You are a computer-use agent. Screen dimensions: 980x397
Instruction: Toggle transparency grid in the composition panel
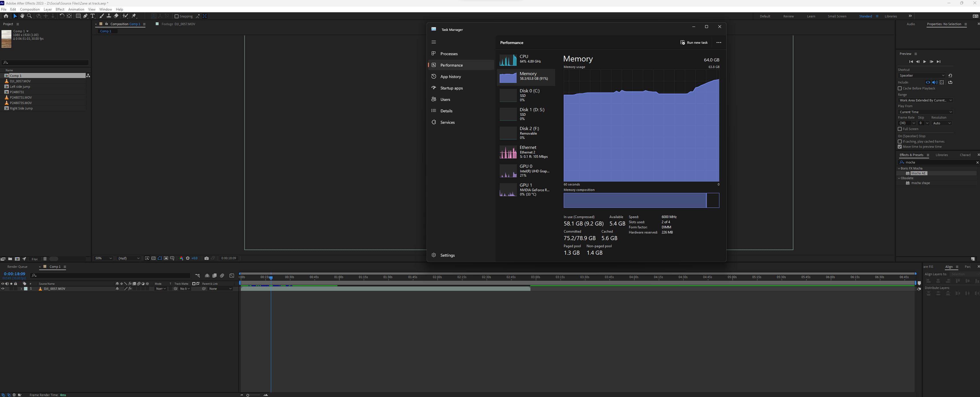pos(153,258)
